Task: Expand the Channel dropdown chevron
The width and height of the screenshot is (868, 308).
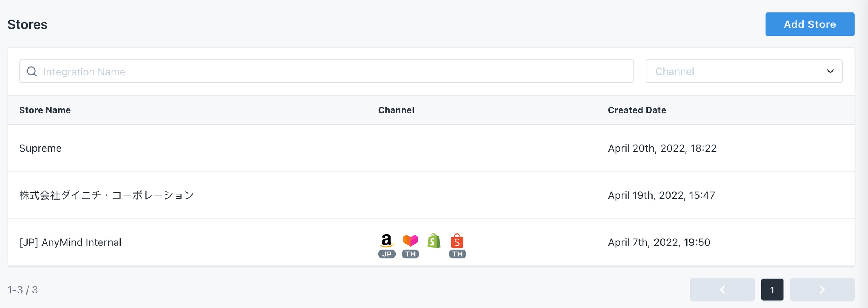Action: point(830,72)
